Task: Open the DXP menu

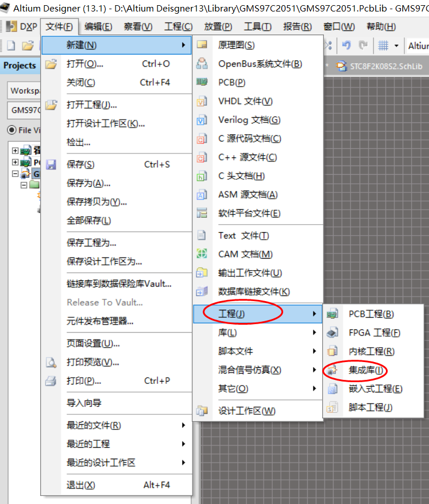Action: 22,26
